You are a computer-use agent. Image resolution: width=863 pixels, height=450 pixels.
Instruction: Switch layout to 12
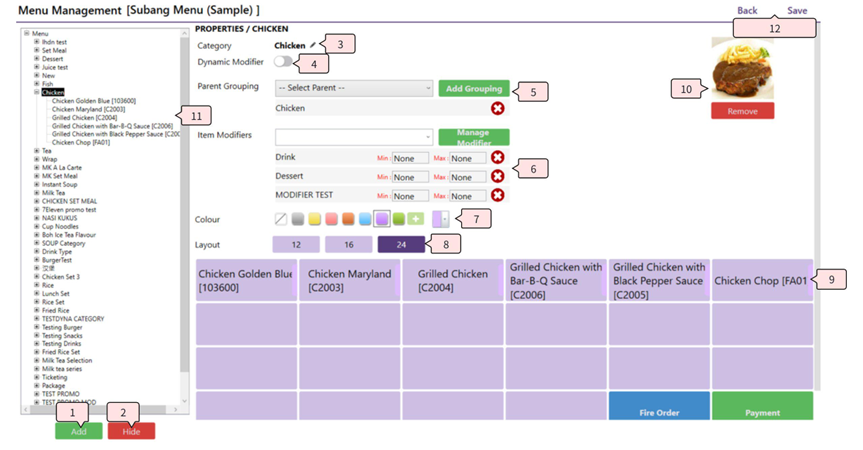coord(296,244)
